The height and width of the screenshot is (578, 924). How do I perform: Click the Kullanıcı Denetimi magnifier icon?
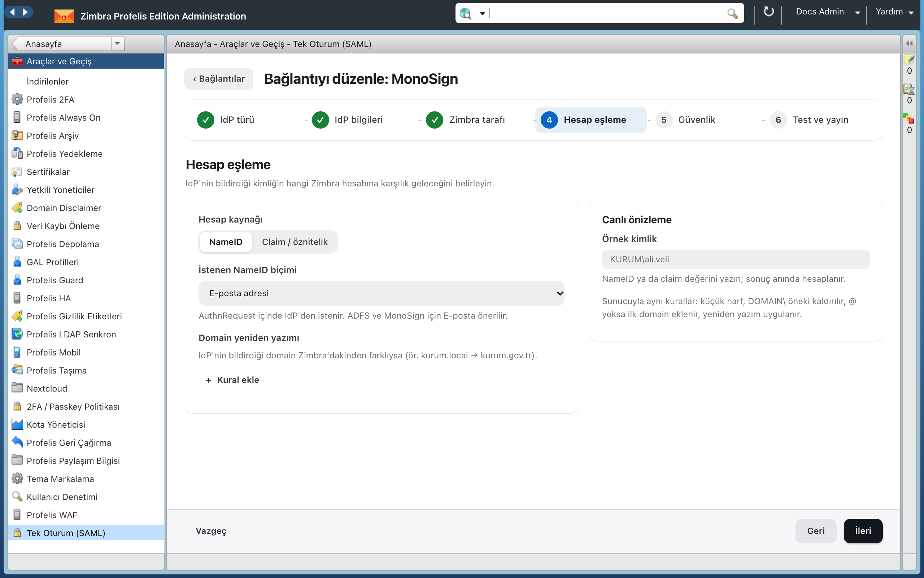17,497
